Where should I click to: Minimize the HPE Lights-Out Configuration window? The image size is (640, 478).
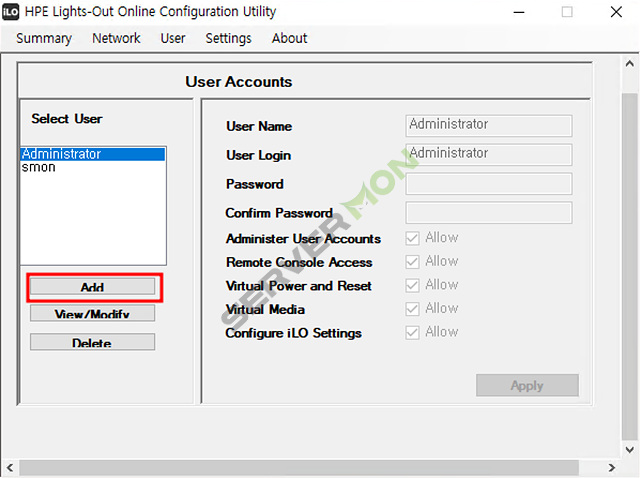coord(519,12)
